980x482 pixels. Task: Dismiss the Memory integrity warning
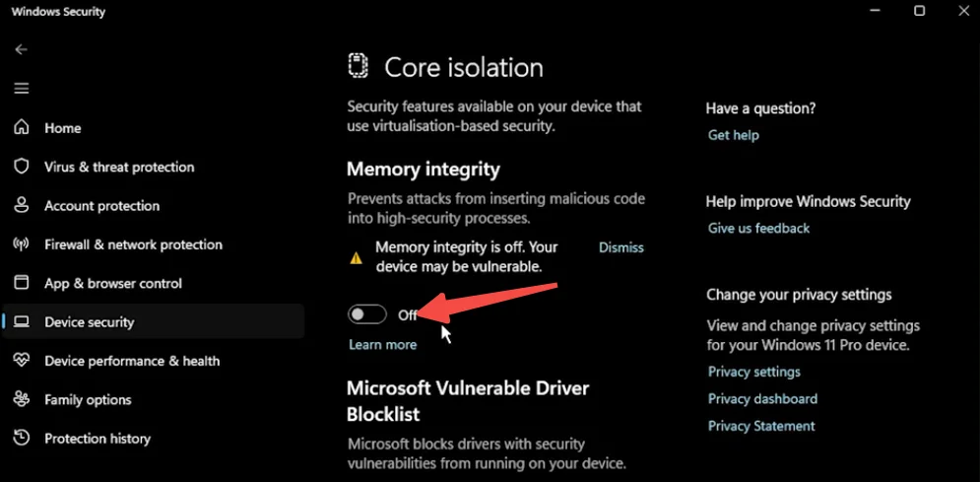621,247
